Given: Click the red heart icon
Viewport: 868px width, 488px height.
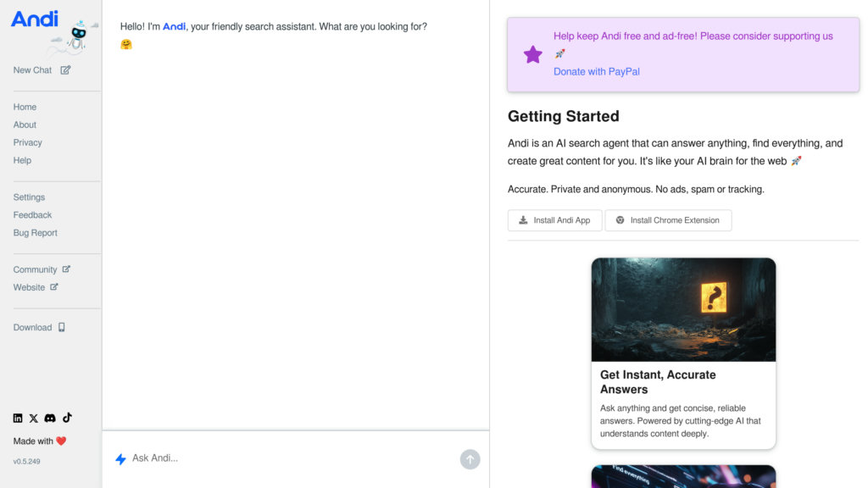Looking at the screenshot, I should [61, 441].
